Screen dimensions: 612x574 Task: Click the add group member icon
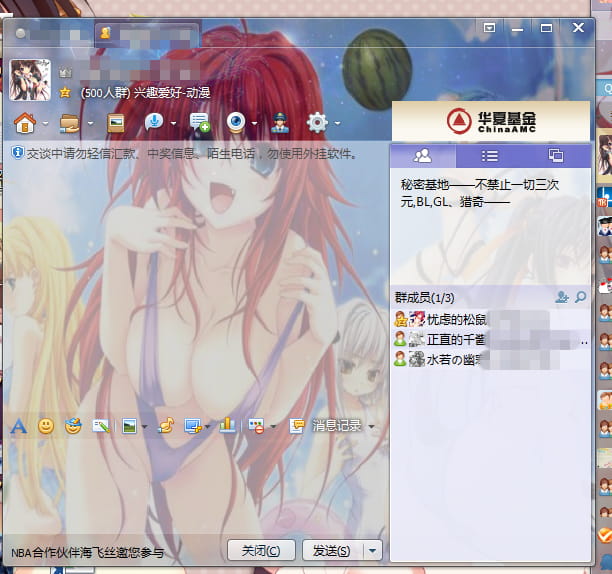562,297
